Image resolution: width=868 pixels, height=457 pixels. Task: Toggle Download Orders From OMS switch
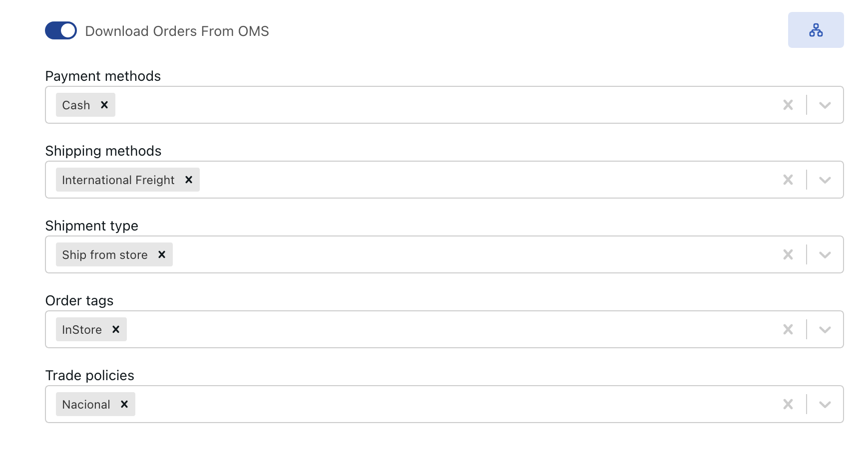click(x=61, y=30)
